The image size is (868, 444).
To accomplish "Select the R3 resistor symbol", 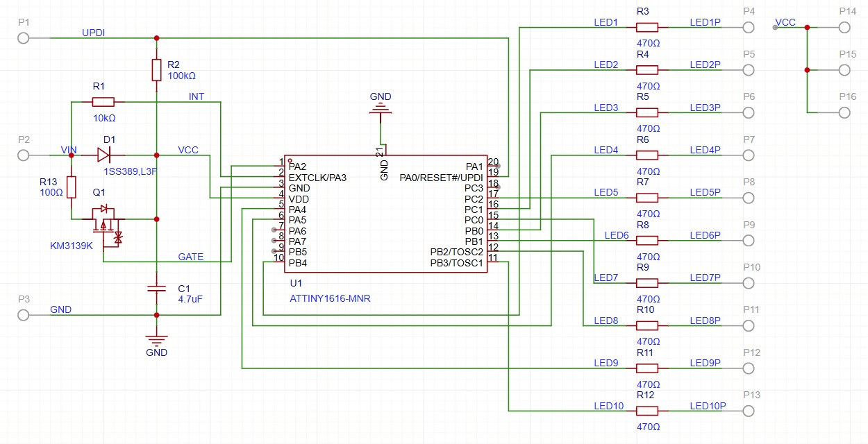I will pyautogui.click(x=647, y=27).
